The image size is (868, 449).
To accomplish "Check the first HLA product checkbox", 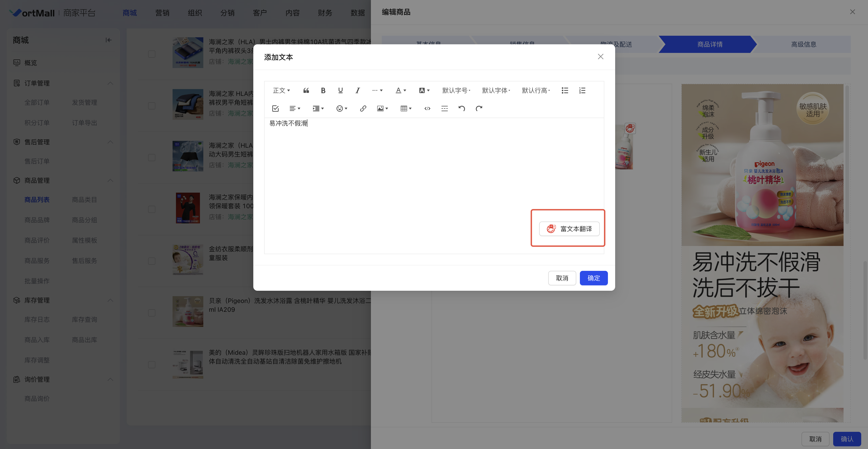I will pyautogui.click(x=152, y=54).
